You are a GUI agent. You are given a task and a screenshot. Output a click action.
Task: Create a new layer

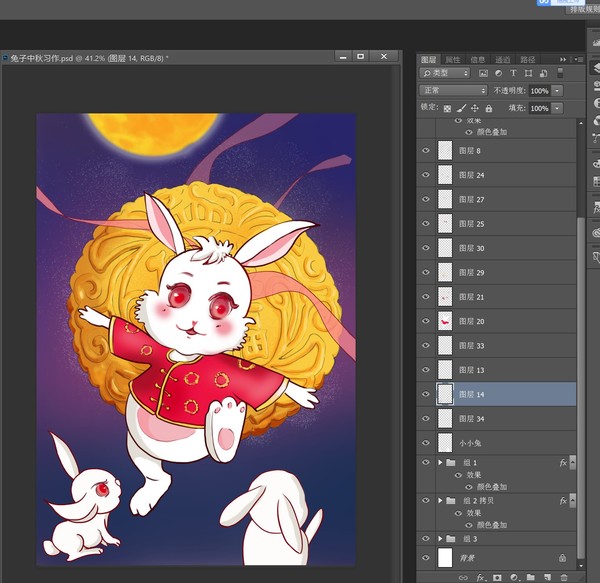(x=548, y=577)
